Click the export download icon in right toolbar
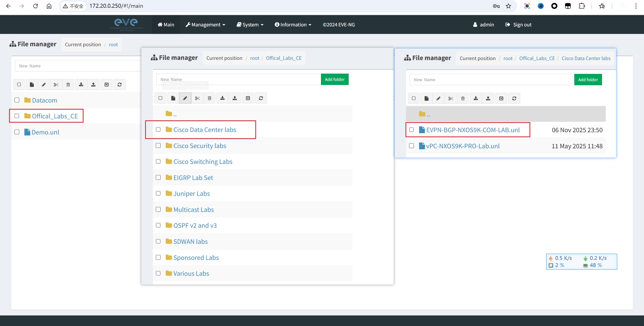 [x=476, y=98]
